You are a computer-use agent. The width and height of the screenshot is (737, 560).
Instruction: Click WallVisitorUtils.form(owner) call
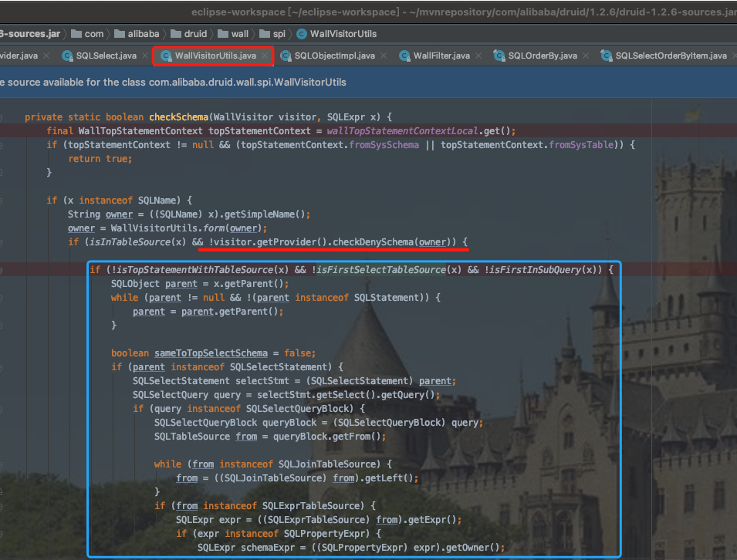tap(186, 228)
